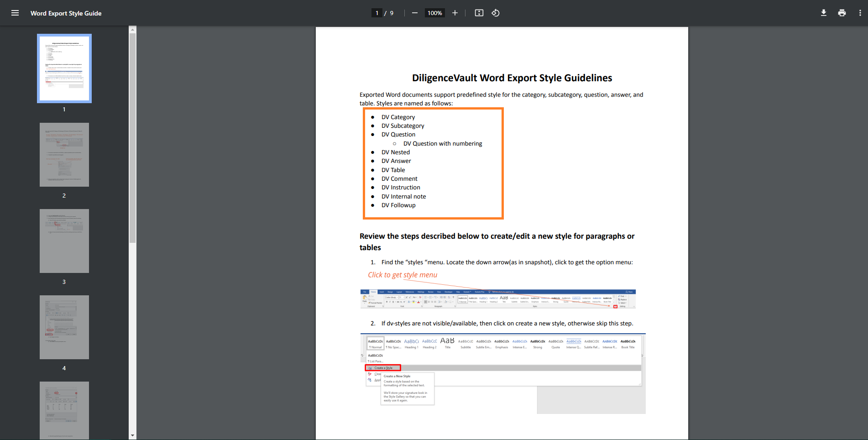868x440 pixels.
Task: Download the PDF file
Action: pos(824,13)
